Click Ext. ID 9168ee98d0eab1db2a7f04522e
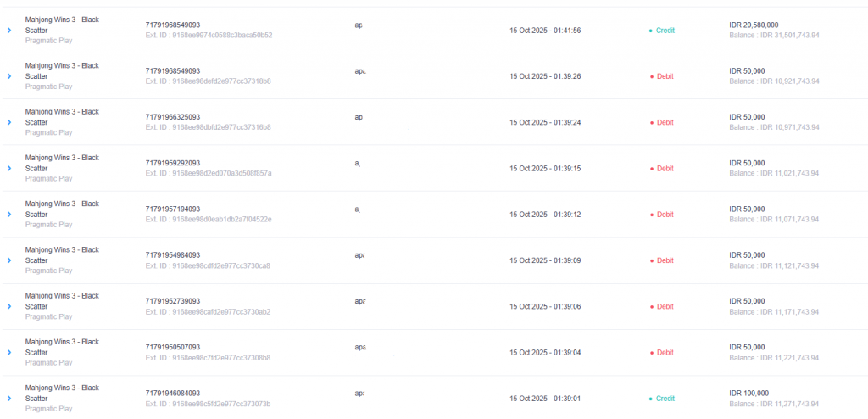This screenshot has width=868, height=419. 209,219
